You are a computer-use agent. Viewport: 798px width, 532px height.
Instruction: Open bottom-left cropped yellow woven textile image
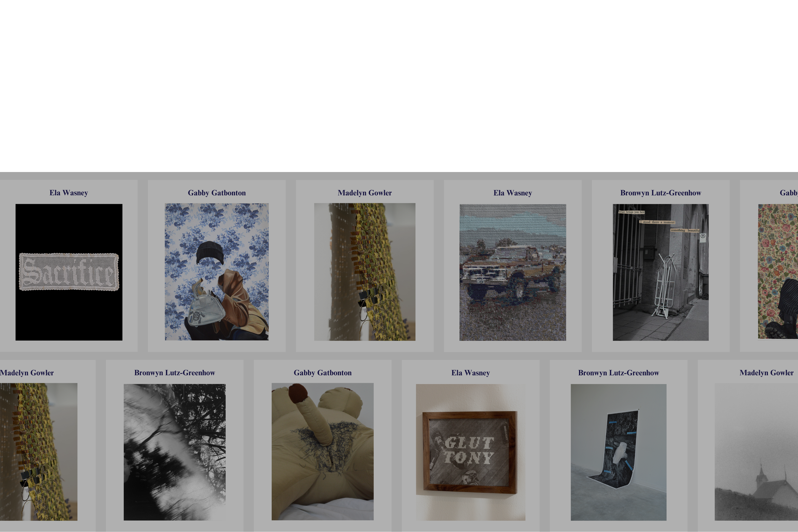[39, 452]
